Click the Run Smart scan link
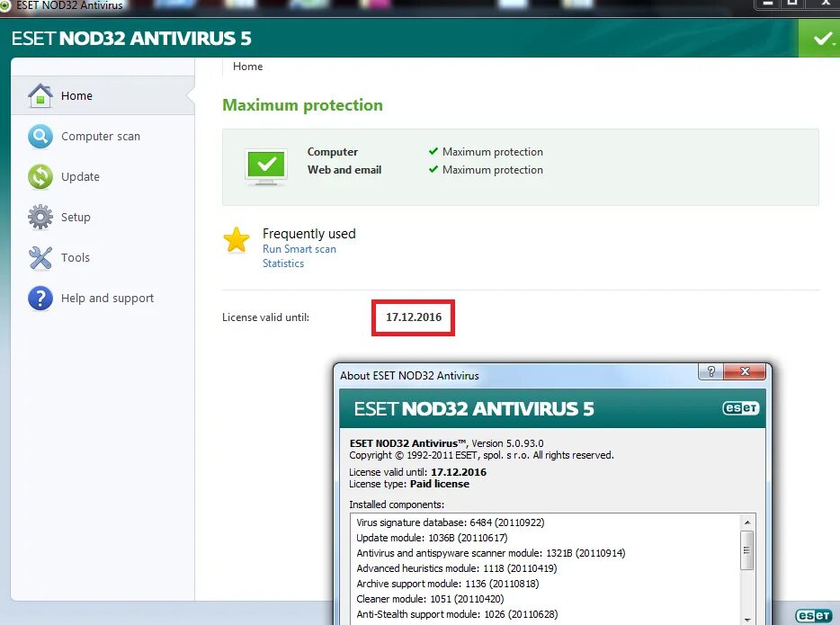840x625 pixels. click(x=299, y=249)
